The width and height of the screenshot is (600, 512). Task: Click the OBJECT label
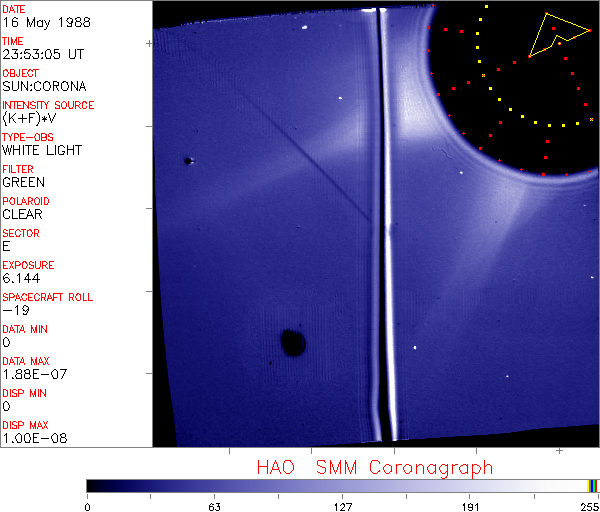coord(21,73)
